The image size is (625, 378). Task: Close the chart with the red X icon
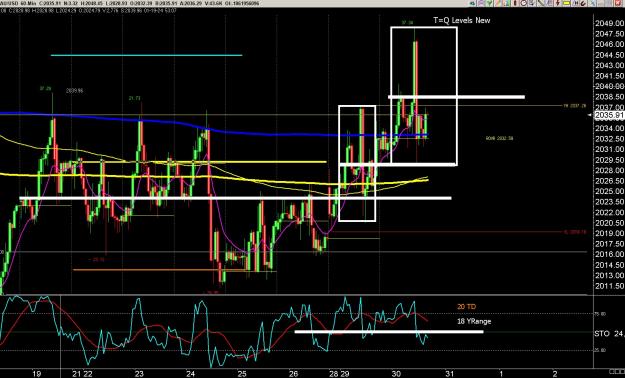tap(617, 3)
